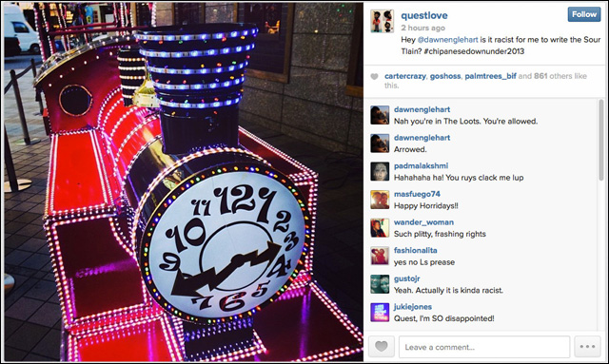Open questlove's profile avatar
The width and height of the screenshot is (609, 364).
click(x=382, y=21)
